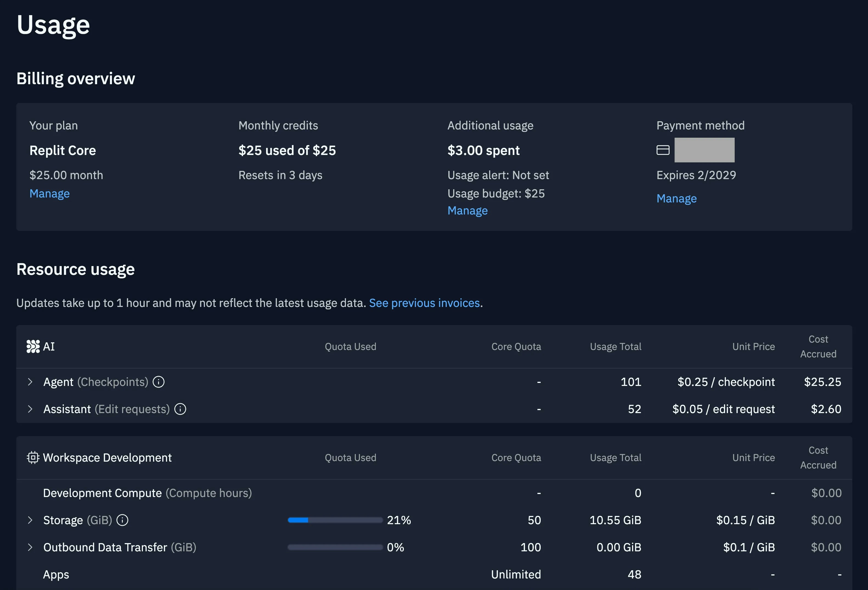Click the Development Compute row label
This screenshot has height=590, width=868.
(148, 493)
